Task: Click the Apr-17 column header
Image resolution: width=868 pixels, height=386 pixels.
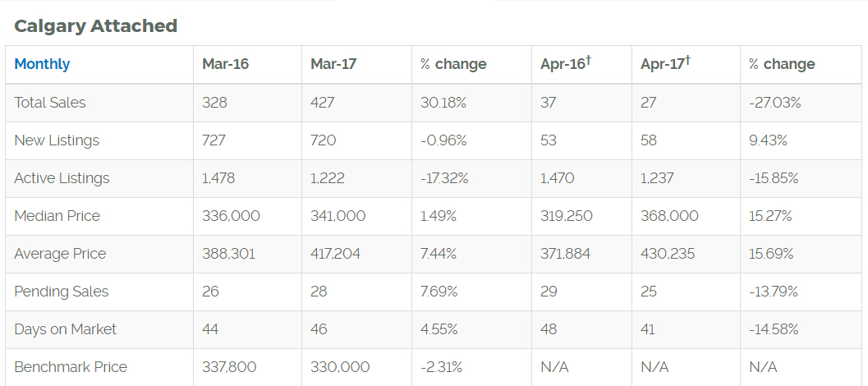Action: 663,64
